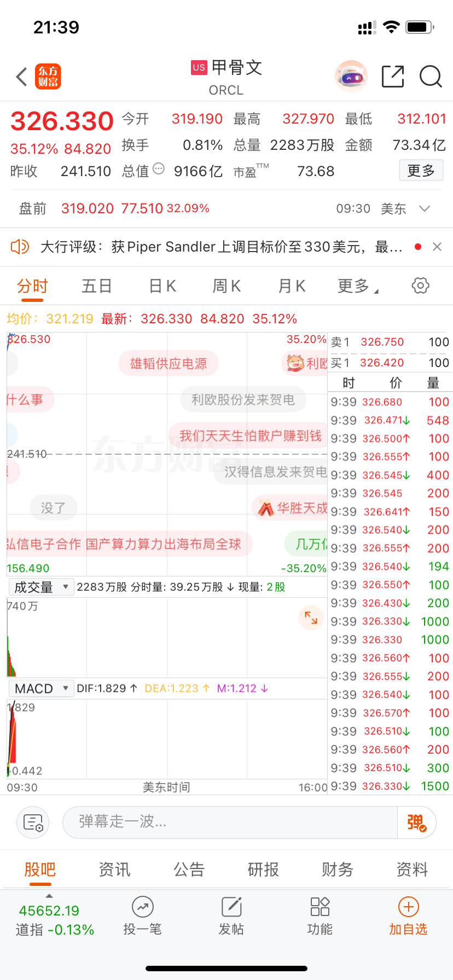Tap the 卖1 326.750 ask row

pos(390,342)
